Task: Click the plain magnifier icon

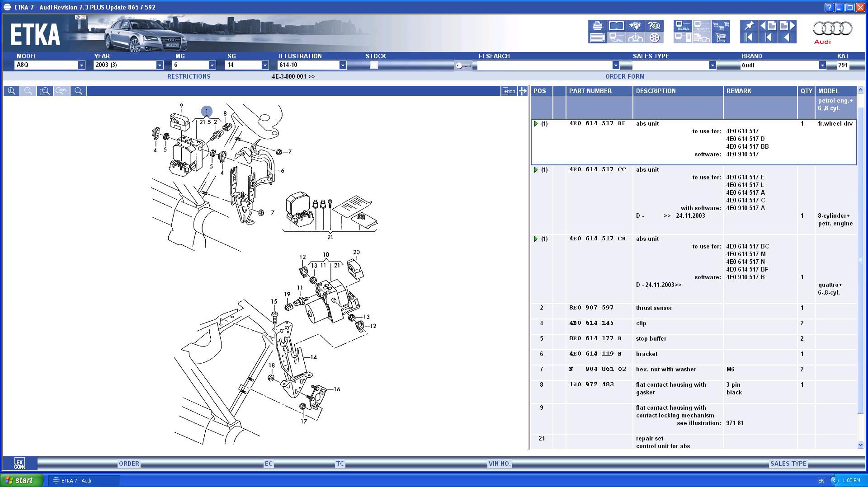Action: 78,91
